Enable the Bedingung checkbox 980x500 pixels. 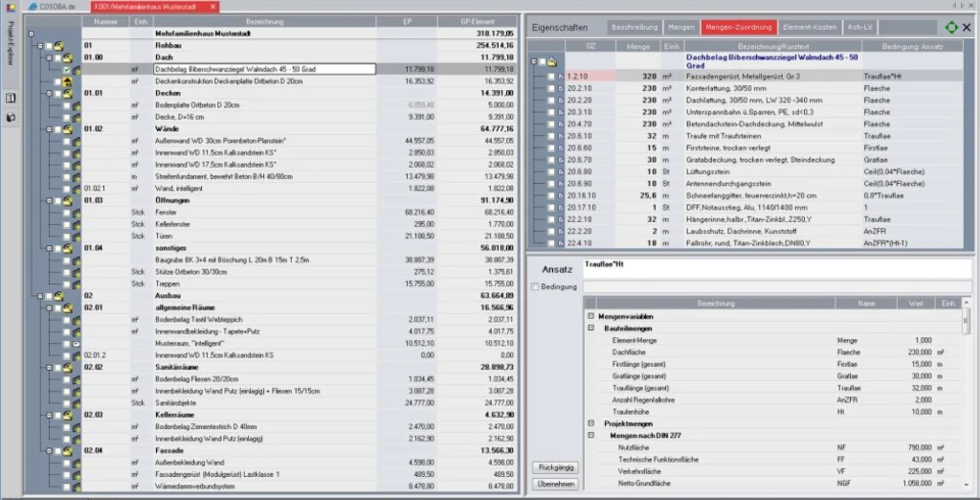click(x=535, y=286)
